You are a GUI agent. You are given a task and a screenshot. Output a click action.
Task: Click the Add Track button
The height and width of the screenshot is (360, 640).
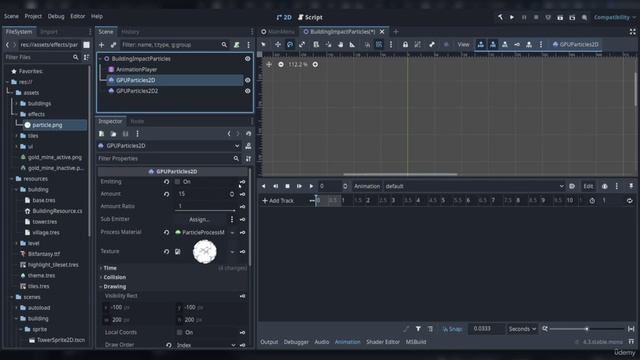[278, 200]
